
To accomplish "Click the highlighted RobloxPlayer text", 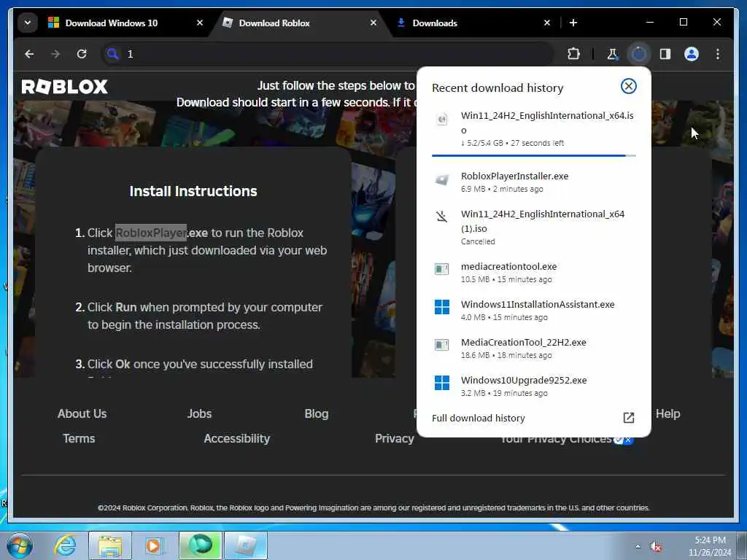I will click(x=151, y=233).
